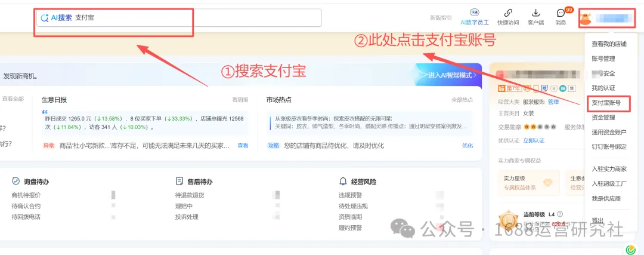Select 我是供应商 menu item
Viewport: 644px width, 255px height.
(606, 199)
